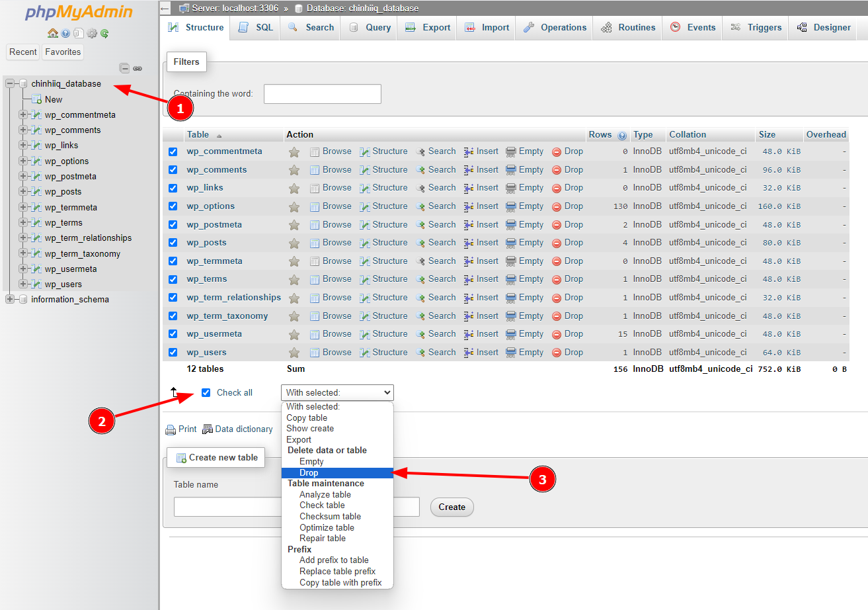The height and width of the screenshot is (610, 868).
Task: Open the With selected dropdown
Action: point(337,393)
